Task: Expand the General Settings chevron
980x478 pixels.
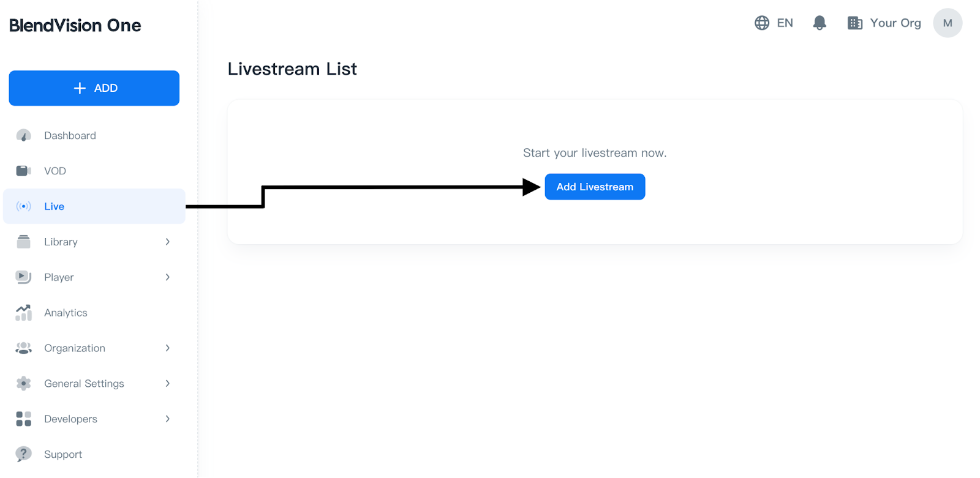Action: pos(168,384)
